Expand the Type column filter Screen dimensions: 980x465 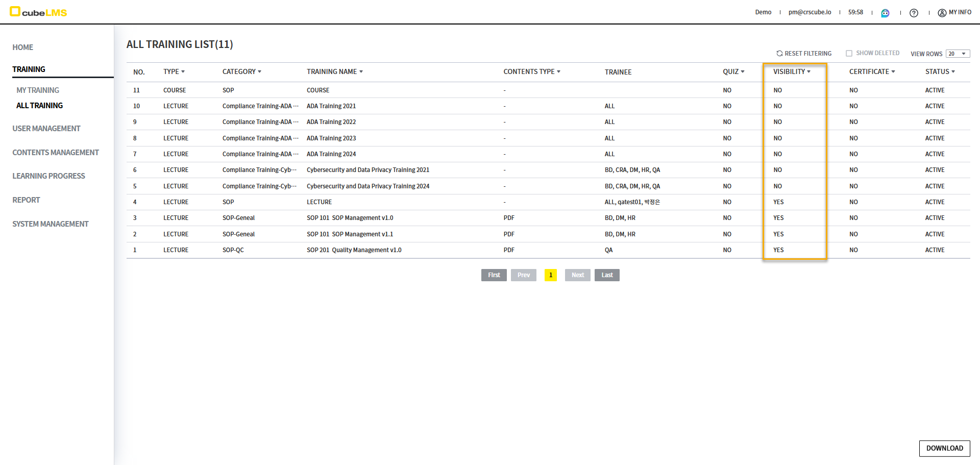tap(183, 71)
